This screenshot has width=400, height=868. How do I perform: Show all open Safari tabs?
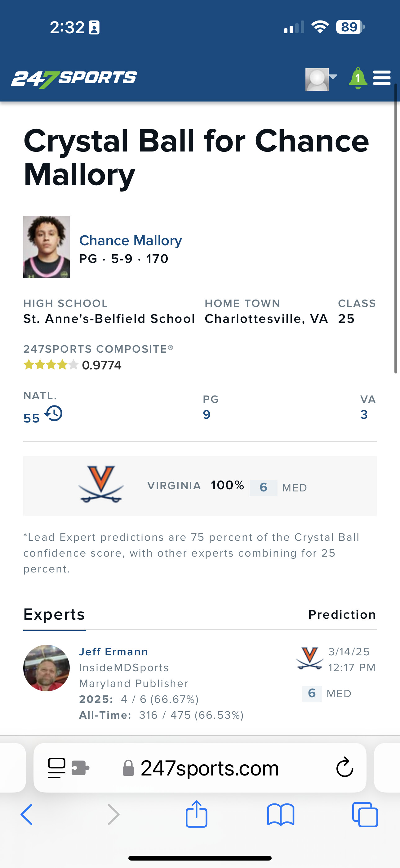click(365, 815)
